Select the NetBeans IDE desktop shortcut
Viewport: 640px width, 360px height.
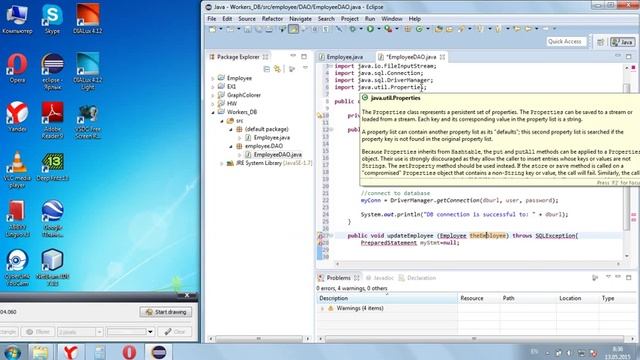(52, 267)
